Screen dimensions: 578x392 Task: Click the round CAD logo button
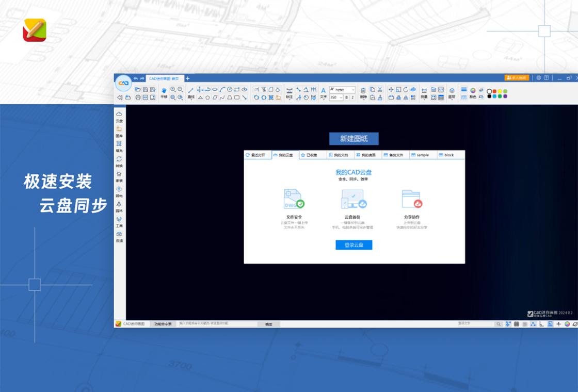pos(123,83)
